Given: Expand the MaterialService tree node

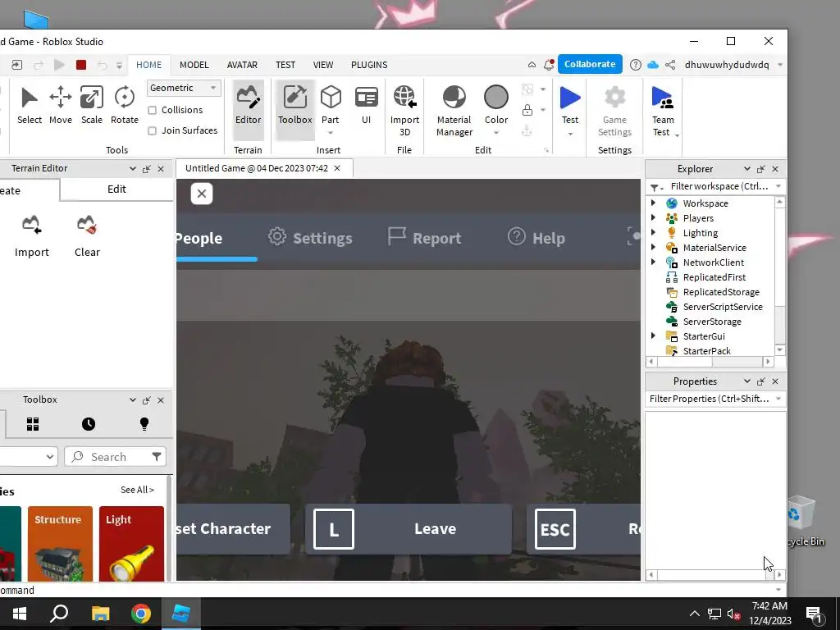Looking at the screenshot, I should click(x=653, y=247).
